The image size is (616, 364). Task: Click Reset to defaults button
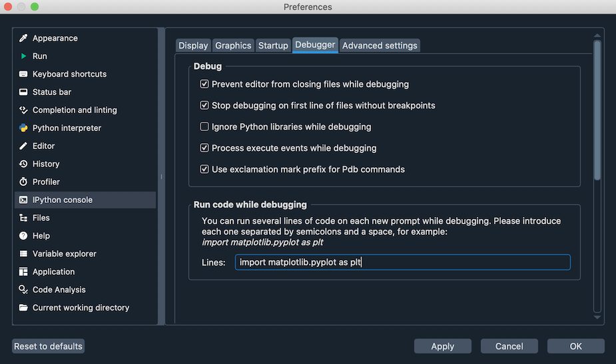(49, 346)
